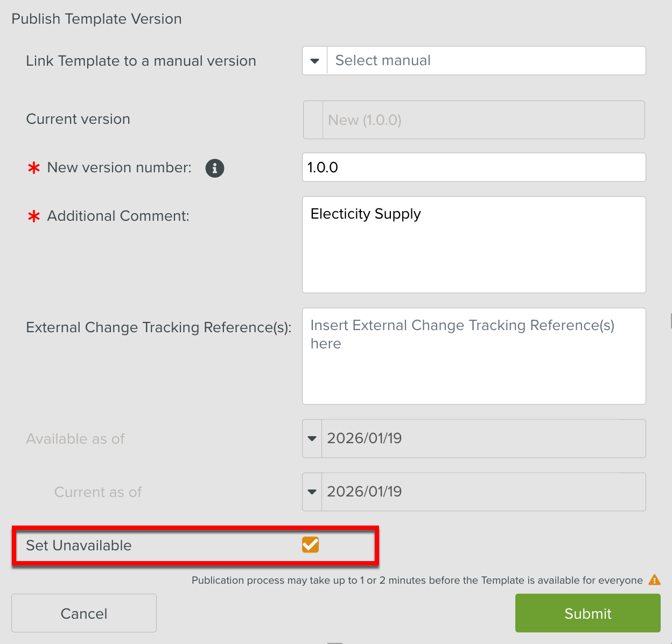
Task: Click the publication process notice text
Action: pos(417,580)
